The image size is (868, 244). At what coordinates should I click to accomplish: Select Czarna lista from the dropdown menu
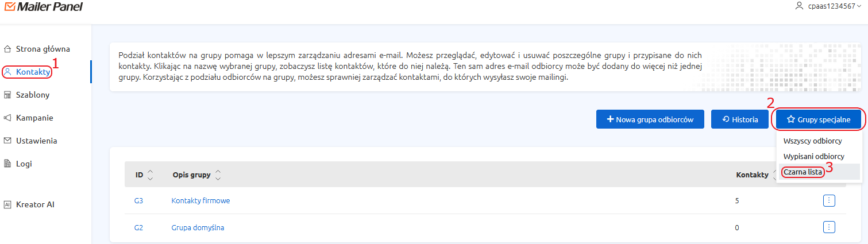click(x=803, y=172)
